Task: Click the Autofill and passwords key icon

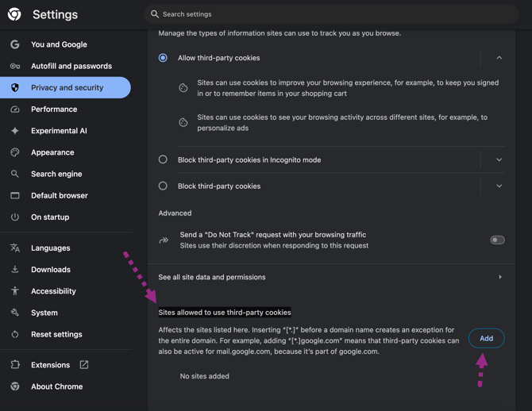Action: pyautogui.click(x=15, y=66)
